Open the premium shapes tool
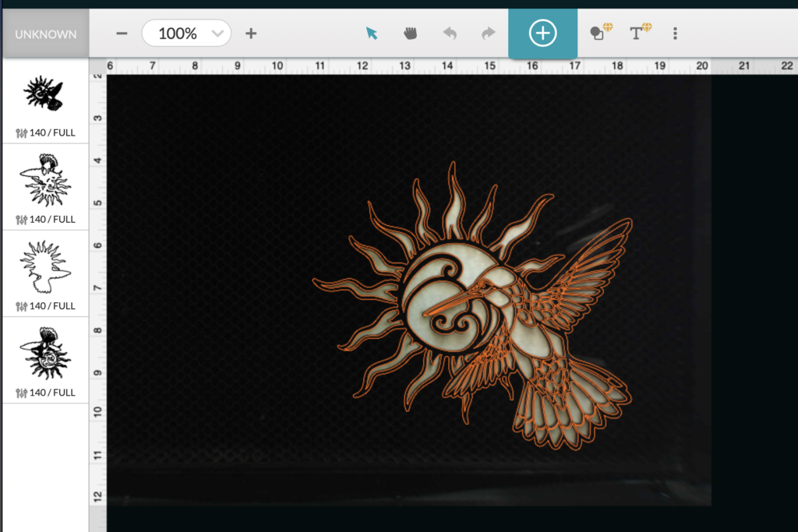The height and width of the screenshot is (532, 798). (x=601, y=32)
